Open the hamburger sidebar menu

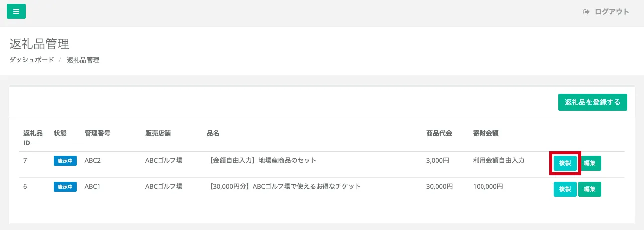16,11
